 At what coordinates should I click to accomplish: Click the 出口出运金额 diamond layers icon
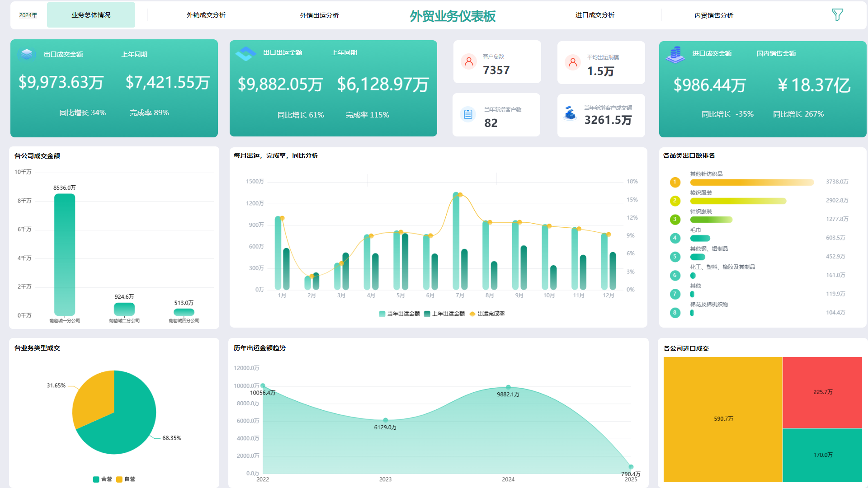(245, 53)
